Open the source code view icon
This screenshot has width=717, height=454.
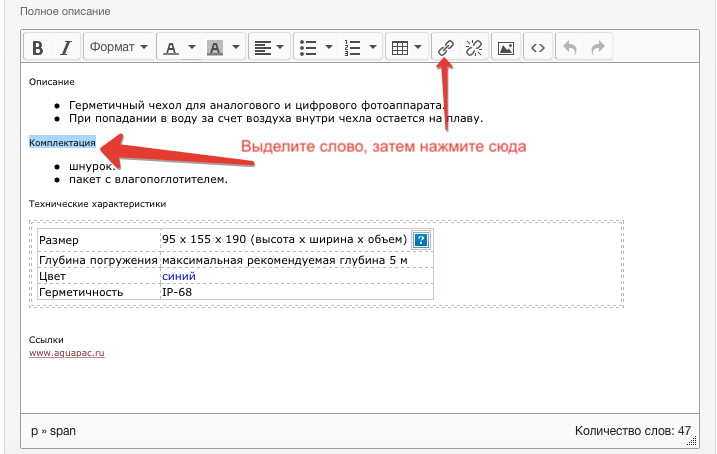tap(538, 47)
